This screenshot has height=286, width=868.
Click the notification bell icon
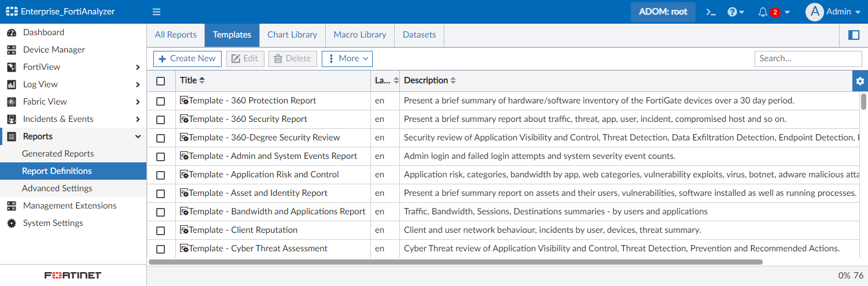[763, 12]
